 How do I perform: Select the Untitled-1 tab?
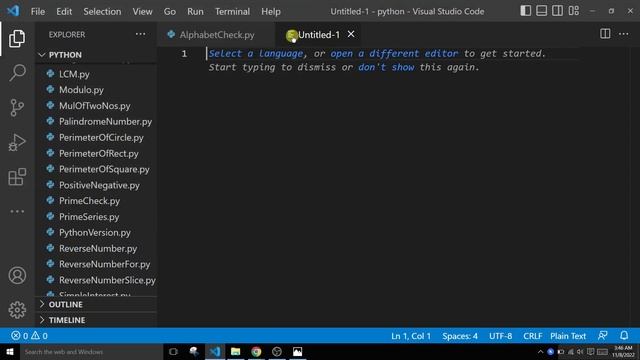pyautogui.click(x=318, y=35)
